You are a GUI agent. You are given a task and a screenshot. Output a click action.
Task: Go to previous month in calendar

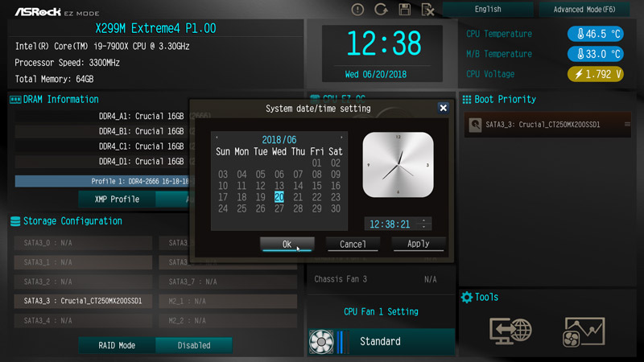tap(217, 138)
